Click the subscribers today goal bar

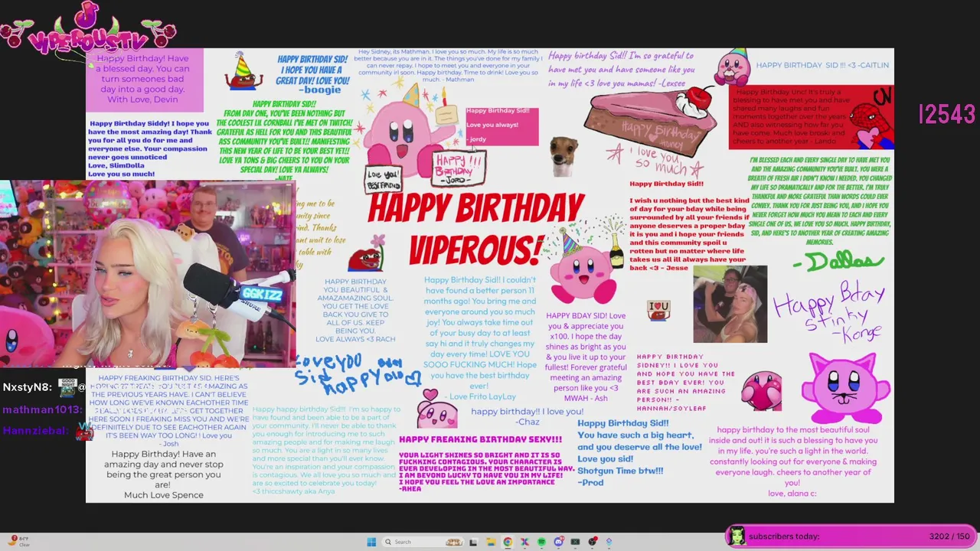coord(850,536)
